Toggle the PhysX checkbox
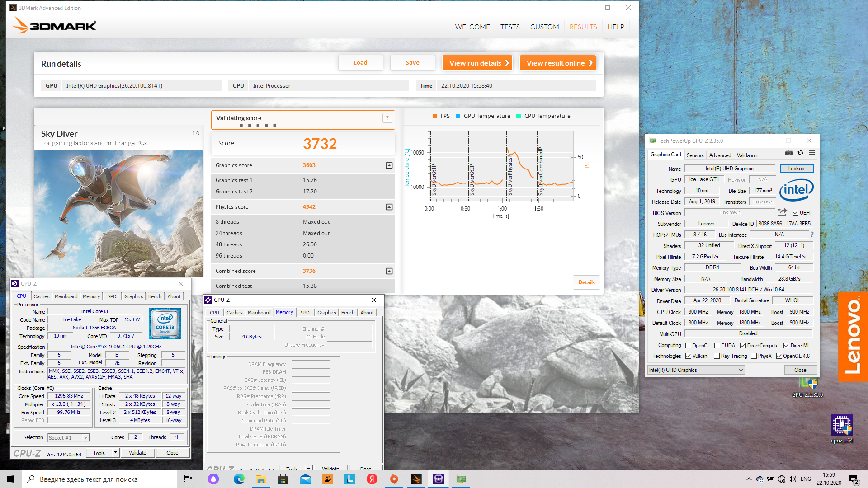The image size is (868, 488). pyautogui.click(x=754, y=356)
